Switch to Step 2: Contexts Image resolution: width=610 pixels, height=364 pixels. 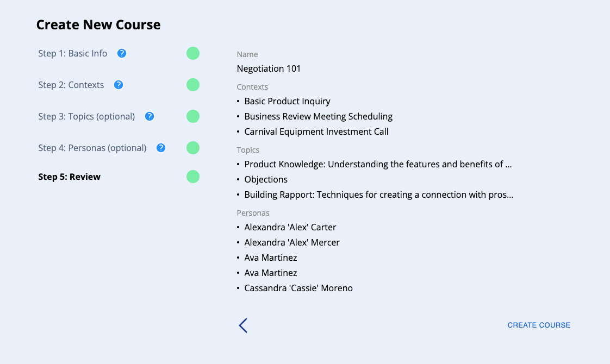(71, 85)
